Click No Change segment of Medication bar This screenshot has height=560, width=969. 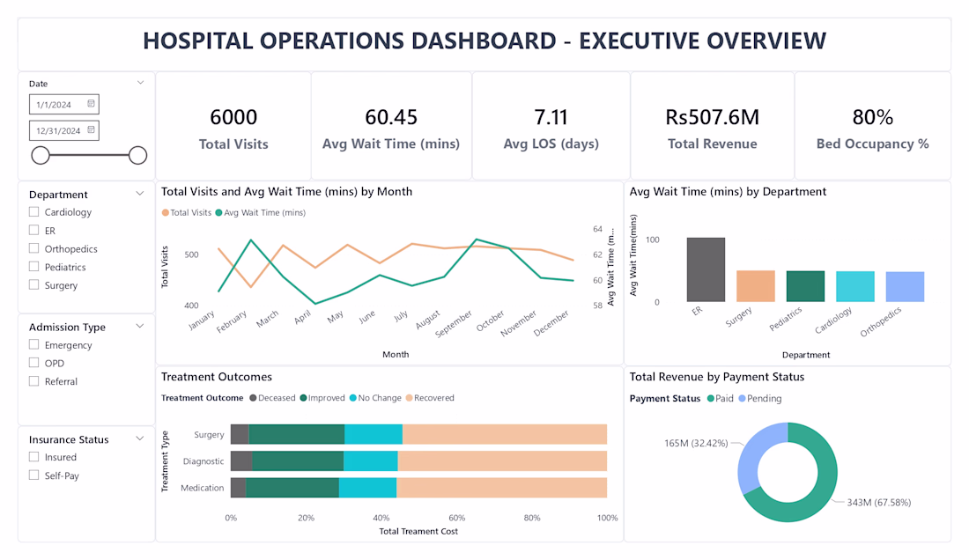367,488
